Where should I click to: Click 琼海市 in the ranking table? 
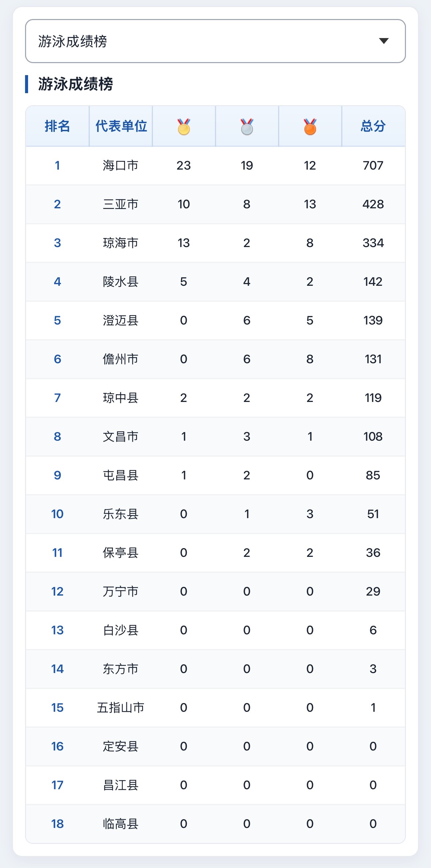(x=120, y=243)
